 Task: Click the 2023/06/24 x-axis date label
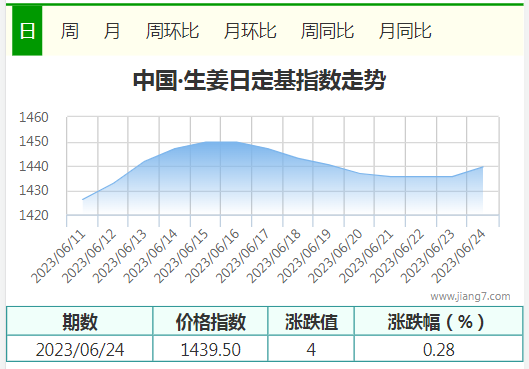pos(458,256)
